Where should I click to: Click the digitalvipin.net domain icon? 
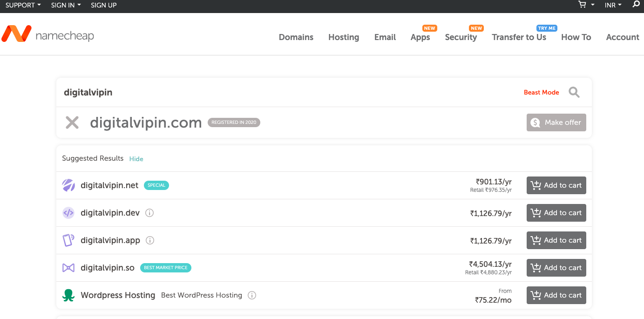68,185
